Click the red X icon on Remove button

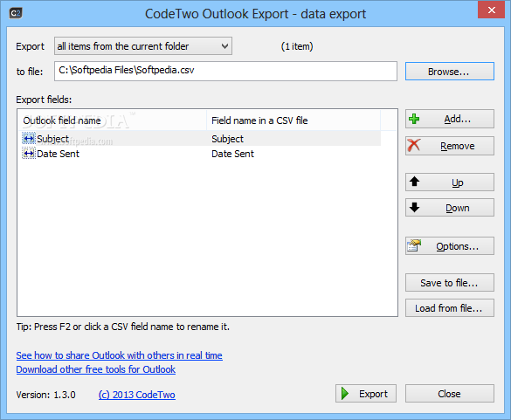tap(414, 145)
